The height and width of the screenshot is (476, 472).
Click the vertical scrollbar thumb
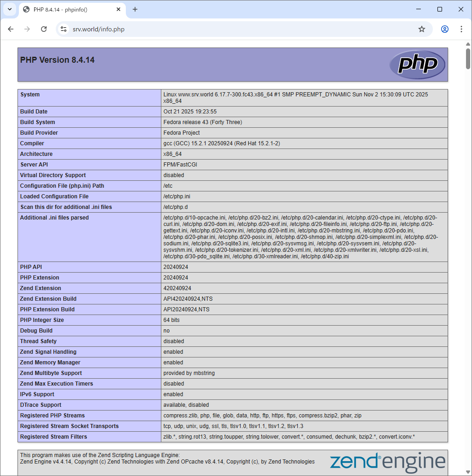click(x=468, y=59)
